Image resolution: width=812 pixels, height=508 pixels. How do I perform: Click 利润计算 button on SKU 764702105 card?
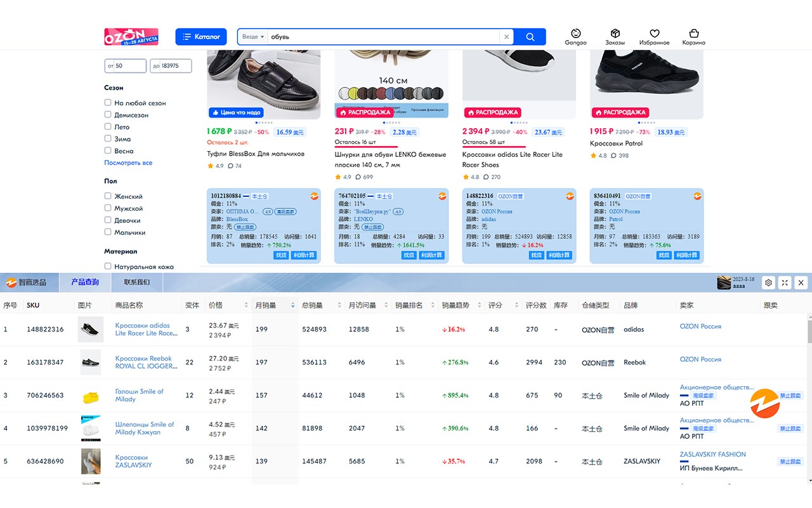coord(431,255)
